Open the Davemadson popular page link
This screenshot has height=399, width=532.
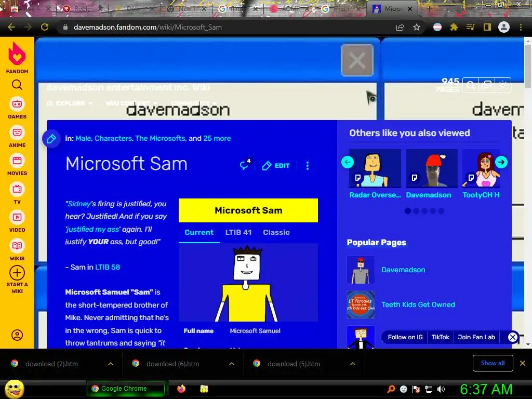403,270
